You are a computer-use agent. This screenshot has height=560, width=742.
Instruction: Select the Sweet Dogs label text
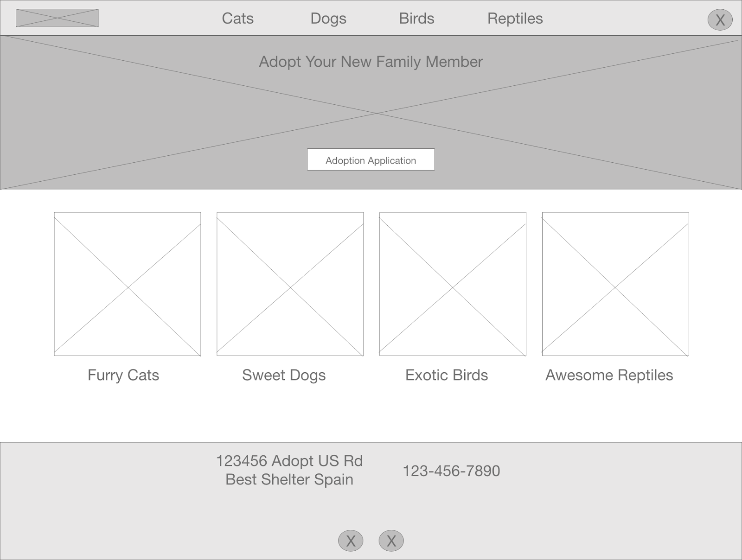coord(284,375)
